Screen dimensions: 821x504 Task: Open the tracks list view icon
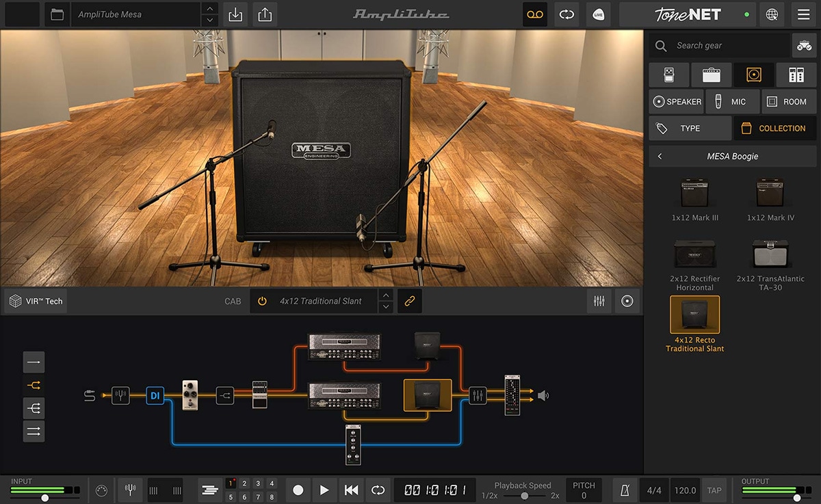[211, 490]
